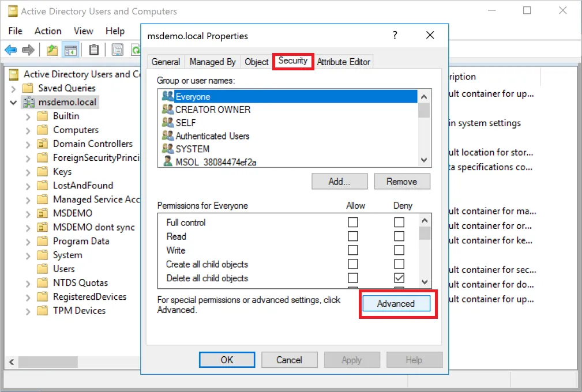Click the Users folder icon
The width and height of the screenshot is (582, 392).
click(x=42, y=269)
